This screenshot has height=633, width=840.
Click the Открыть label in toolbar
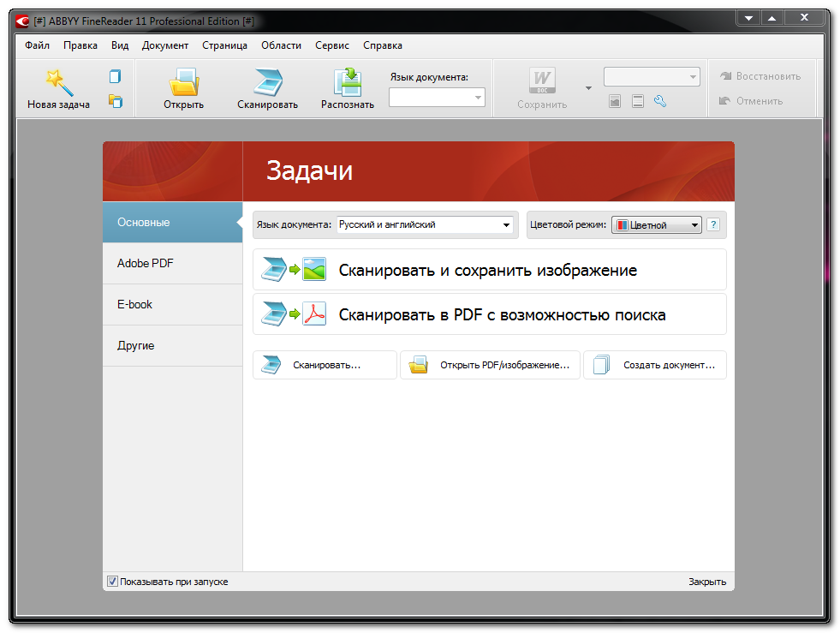(184, 105)
